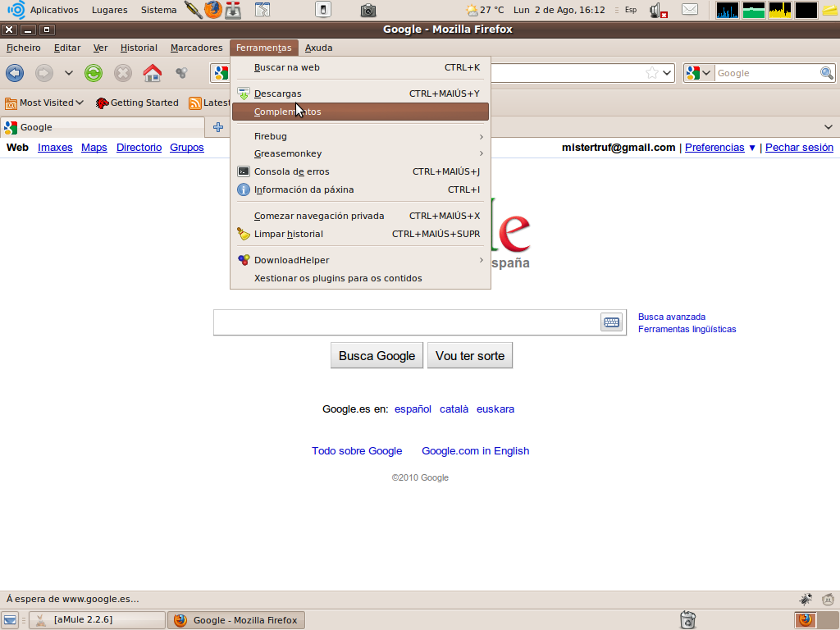Screen dimensions: 840x630
Task: Go to Home page icon
Action: tap(152, 73)
